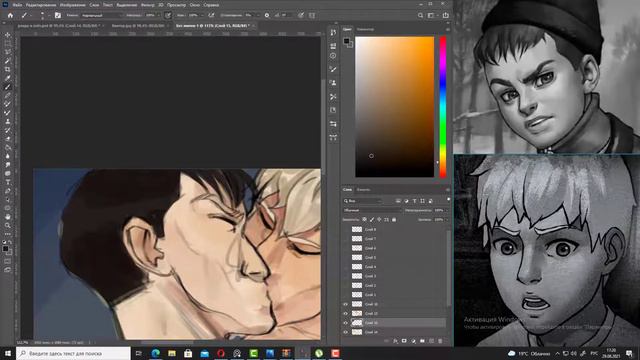Select the Brush tool in left toolbar
This screenshot has height=360, width=640.
tap(8, 87)
